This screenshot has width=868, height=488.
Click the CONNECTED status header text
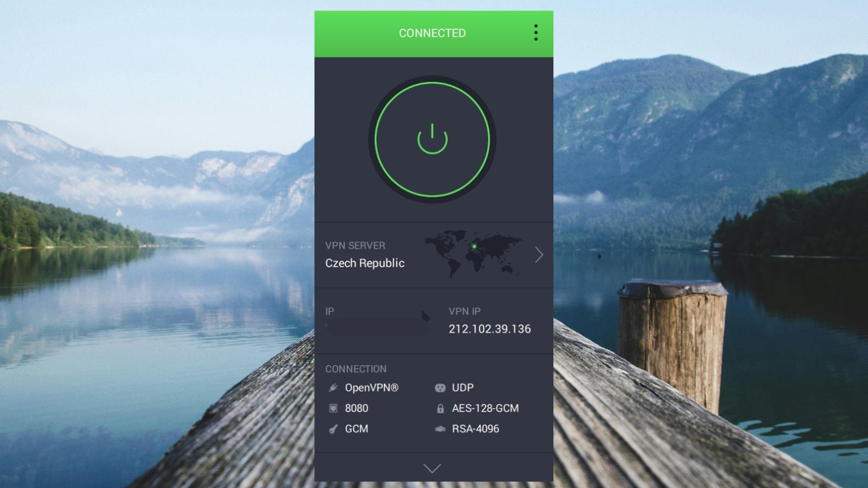point(432,33)
